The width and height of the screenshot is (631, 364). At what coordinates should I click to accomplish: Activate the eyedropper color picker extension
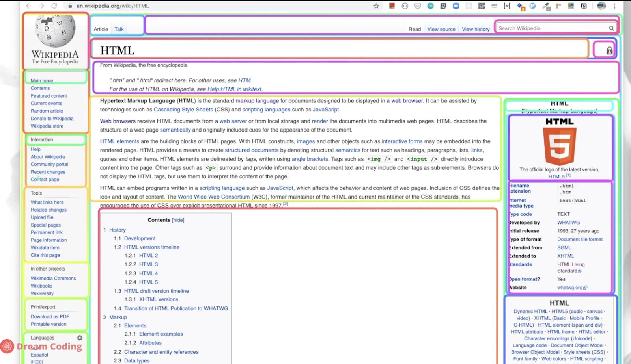(x=546, y=6)
